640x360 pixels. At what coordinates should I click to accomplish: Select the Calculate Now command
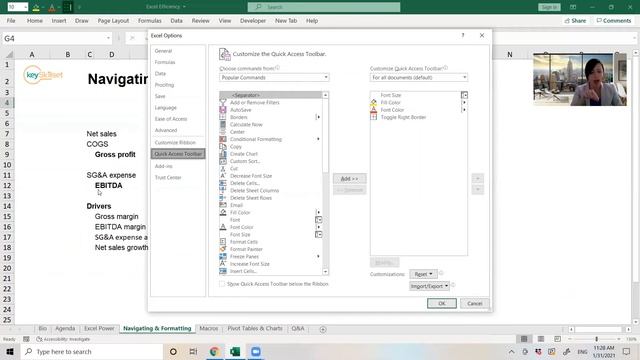(x=271, y=124)
